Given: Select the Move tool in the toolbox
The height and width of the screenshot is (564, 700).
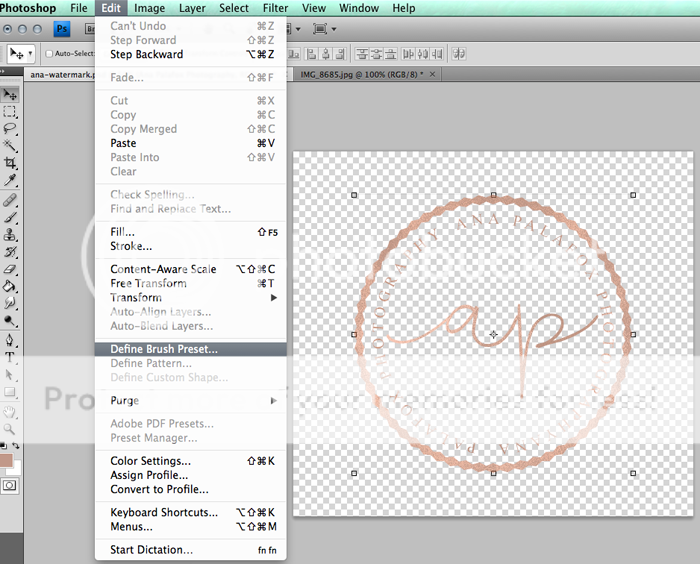Looking at the screenshot, I should [x=10, y=94].
